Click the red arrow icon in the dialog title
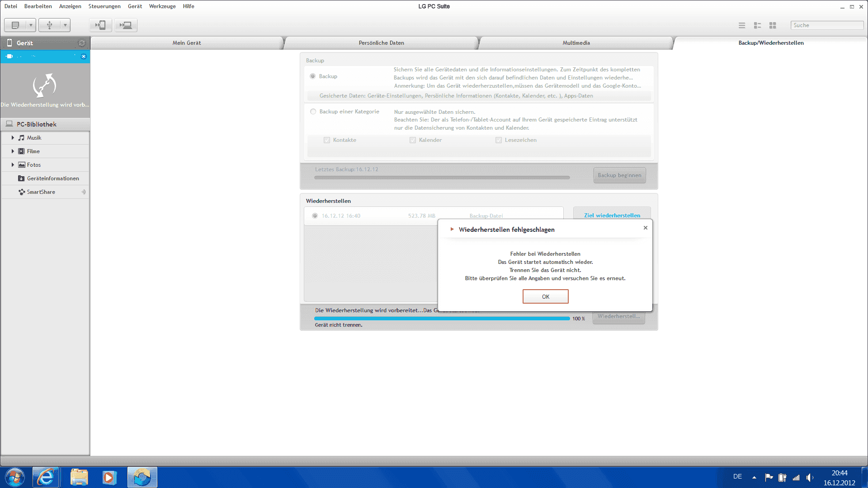 (452, 229)
